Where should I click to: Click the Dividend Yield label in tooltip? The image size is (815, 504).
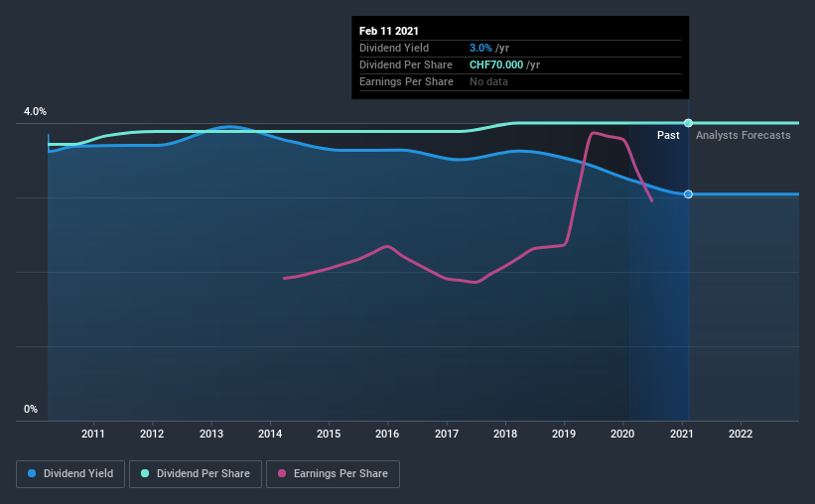[394, 48]
